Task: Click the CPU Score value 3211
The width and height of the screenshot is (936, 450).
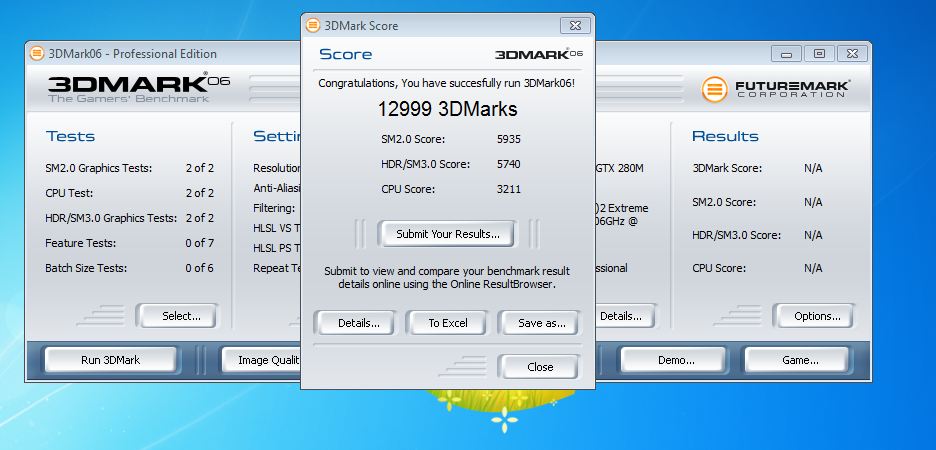Action: (509, 189)
